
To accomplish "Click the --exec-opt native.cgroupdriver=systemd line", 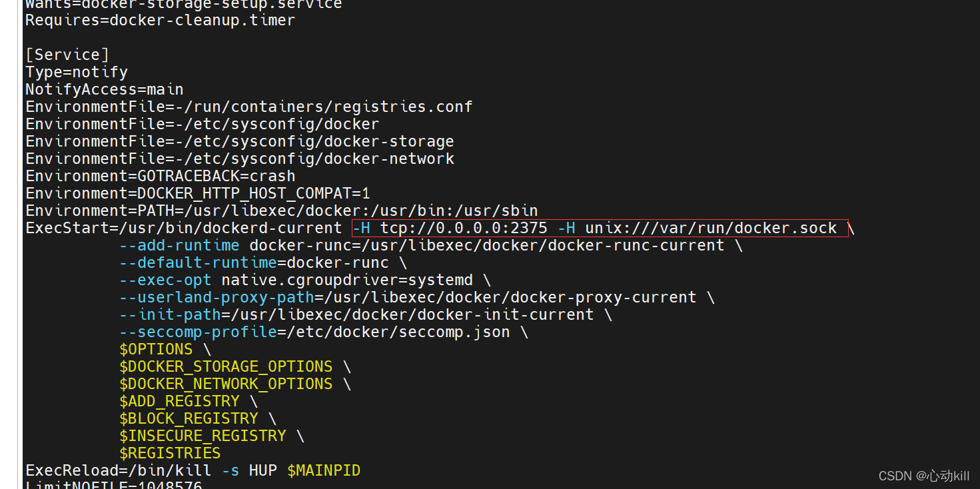I will tap(305, 280).
